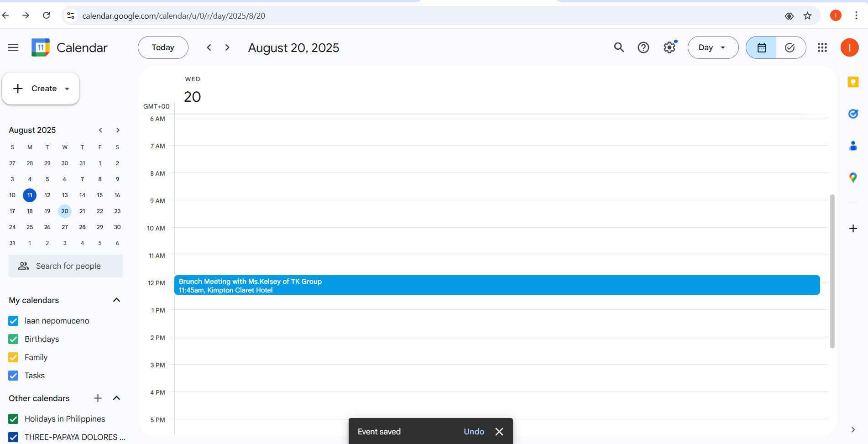
Task: Click the Today button
Action: 163,47
